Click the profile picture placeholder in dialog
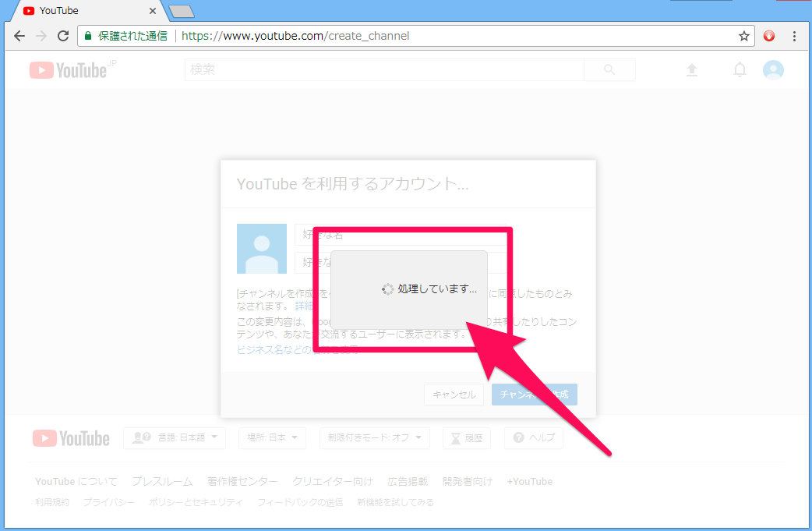 [262, 249]
